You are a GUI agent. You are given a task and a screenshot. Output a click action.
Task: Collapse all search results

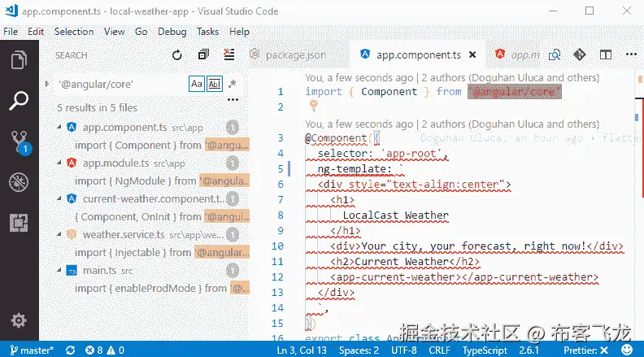pyautogui.click(x=203, y=55)
